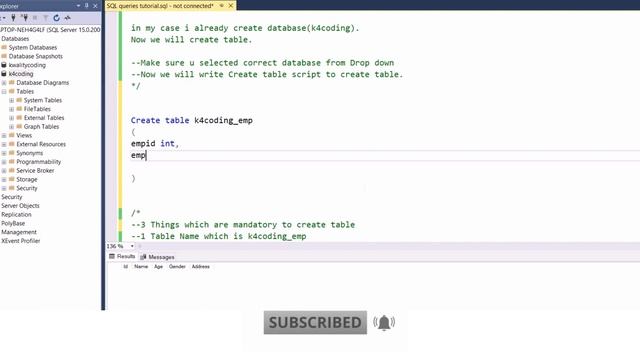Open Activity Monitor from Object Explorer toolbar

point(67,18)
